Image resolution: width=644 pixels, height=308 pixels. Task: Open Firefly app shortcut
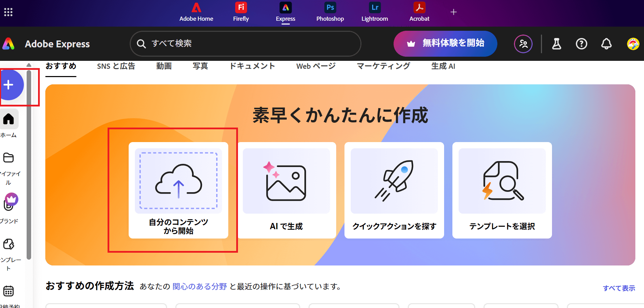(241, 12)
